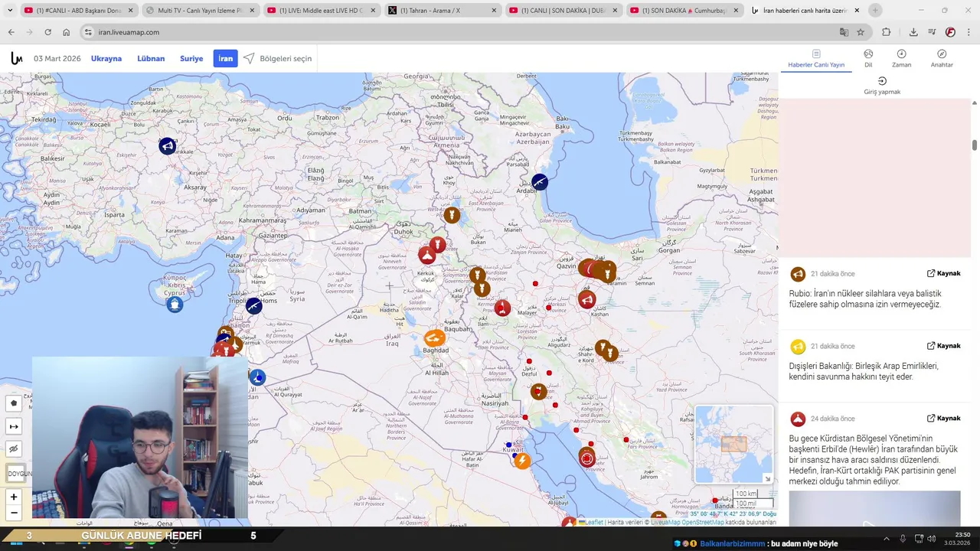Click Giriş yapmak login icon
980x551 pixels.
pyautogui.click(x=882, y=81)
